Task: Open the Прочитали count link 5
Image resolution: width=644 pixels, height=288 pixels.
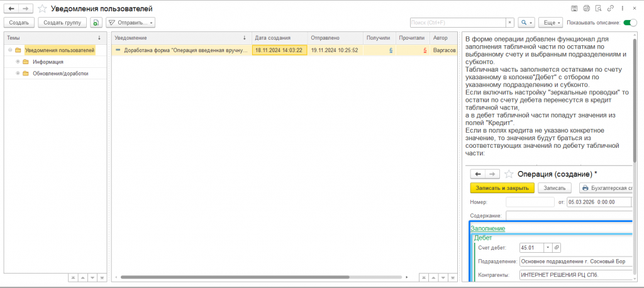Action: pos(425,50)
